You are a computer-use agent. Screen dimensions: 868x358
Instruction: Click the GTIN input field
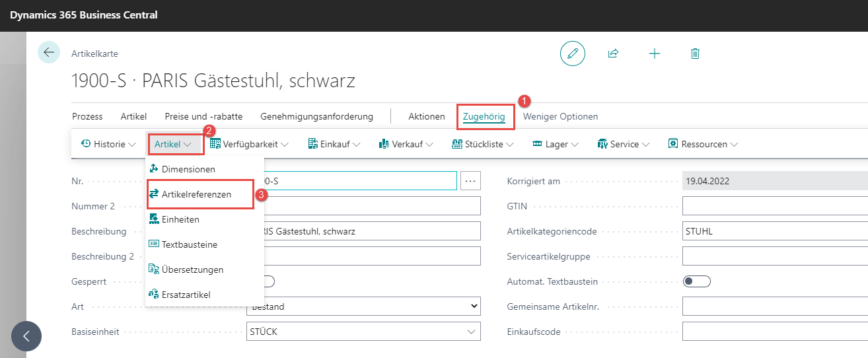(775, 206)
